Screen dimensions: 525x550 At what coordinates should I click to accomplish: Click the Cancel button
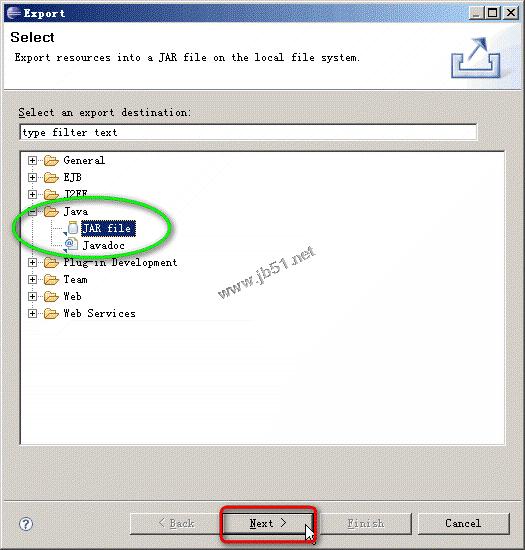463,523
